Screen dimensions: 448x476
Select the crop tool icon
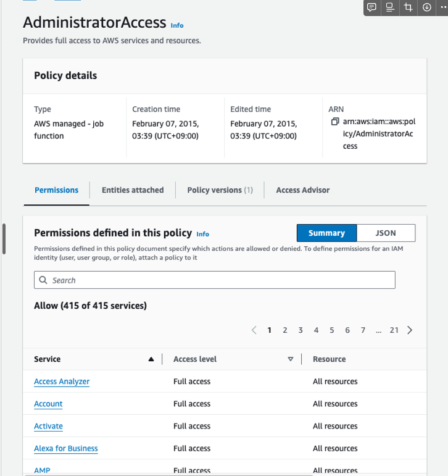click(409, 7)
